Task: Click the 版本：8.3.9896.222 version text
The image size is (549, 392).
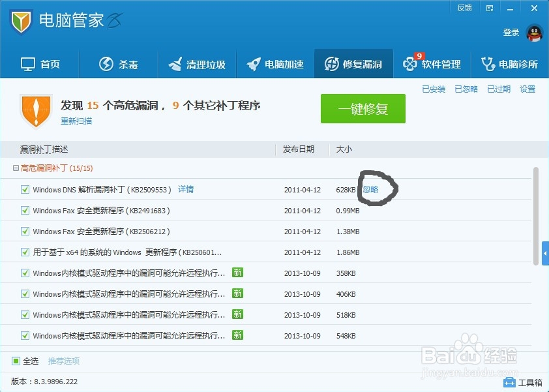Action: pyautogui.click(x=44, y=382)
